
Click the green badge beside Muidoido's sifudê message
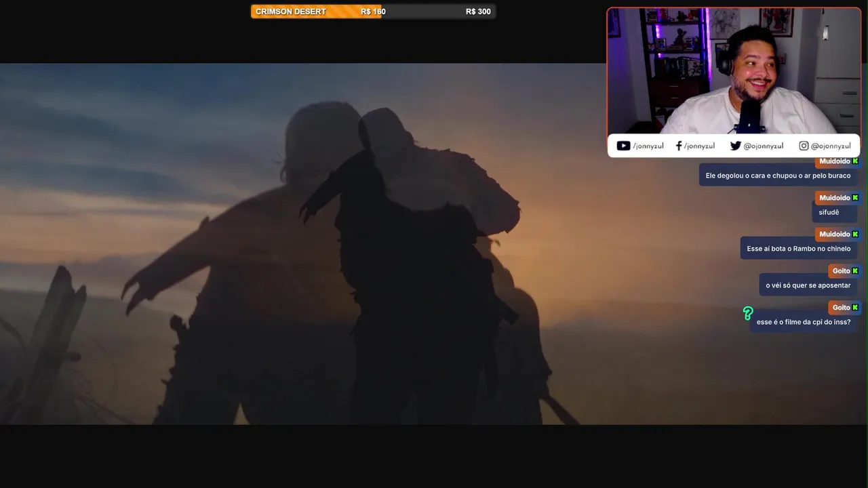point(855,198)
